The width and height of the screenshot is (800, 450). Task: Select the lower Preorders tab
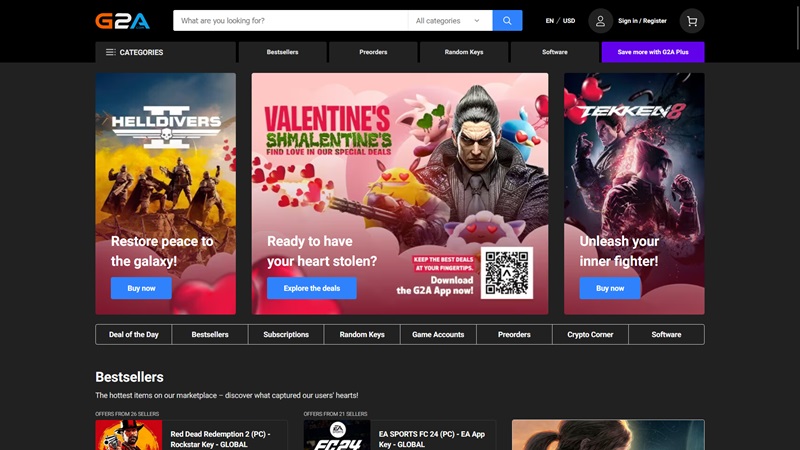click(x=514, y=335)
